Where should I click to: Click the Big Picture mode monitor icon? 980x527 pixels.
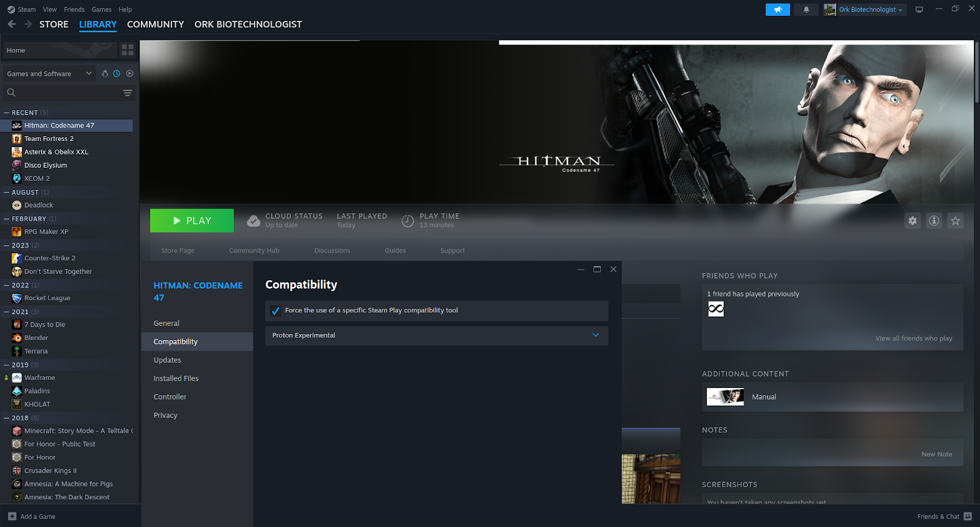(x=919, y=9)
